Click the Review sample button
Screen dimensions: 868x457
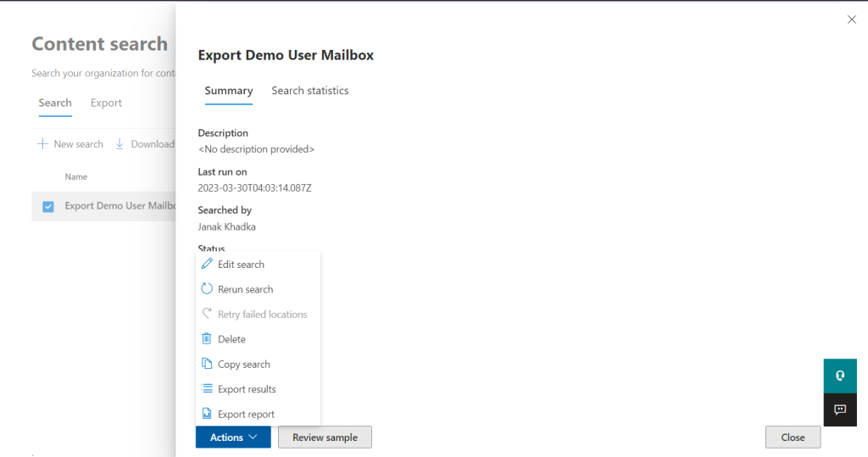click(x=325, y=437)
